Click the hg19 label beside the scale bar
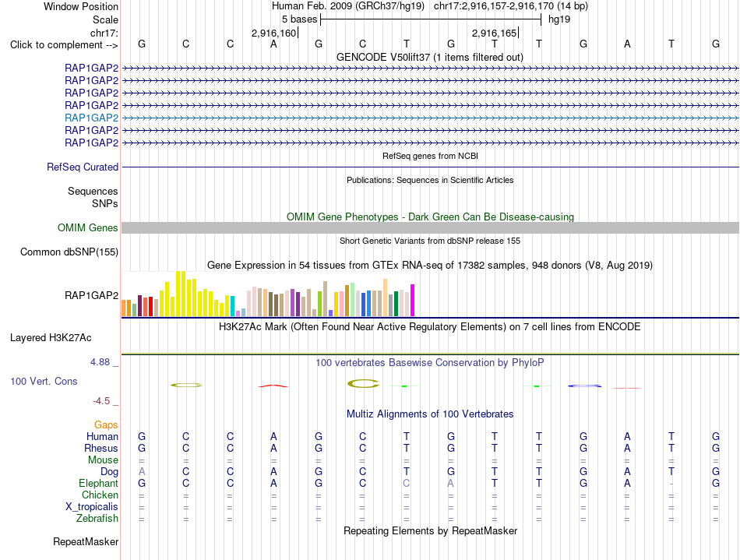 click(559, 19)
